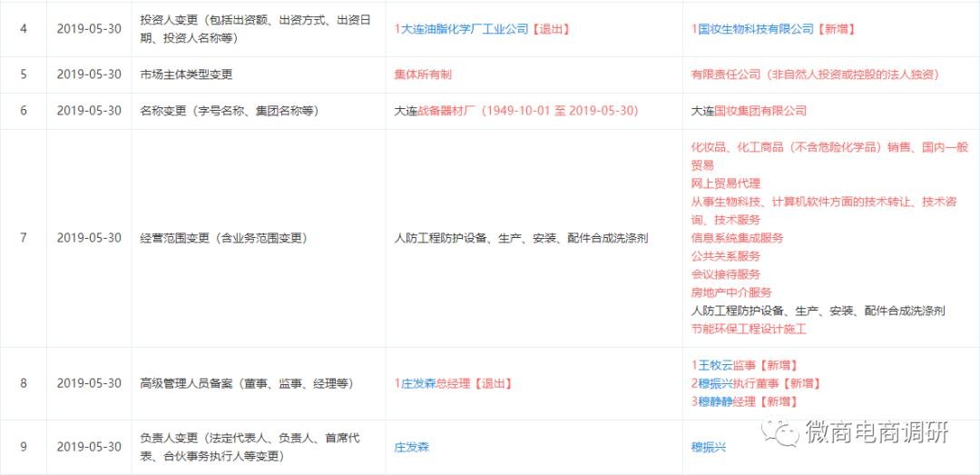Viewport: 980px width, 475px height.
Task: Select the 高级管理人员备案（董事、监事、经理等） text
Action: pos(247,383)
